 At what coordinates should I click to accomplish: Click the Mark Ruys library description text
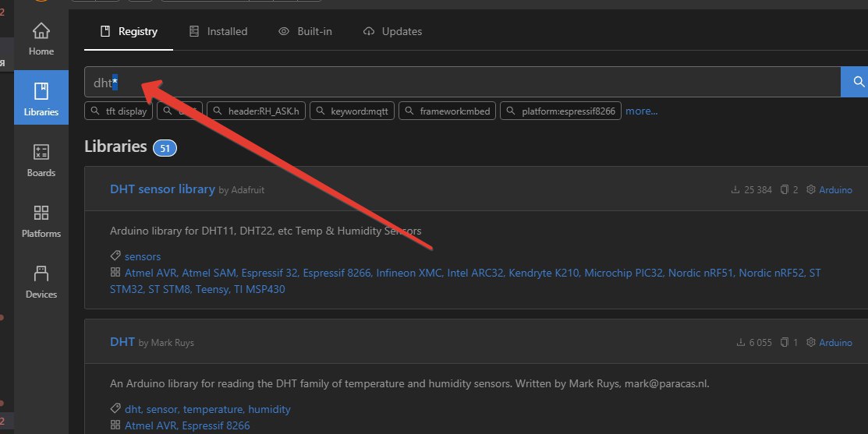click(x=409, y=383)
